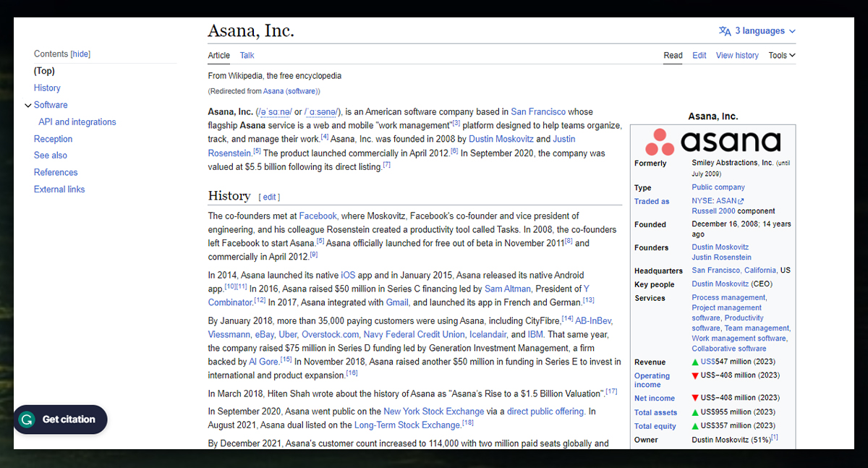Open San Francisco link in the intro paragraph
The image size is (868, 468).
tap(538, 112)
